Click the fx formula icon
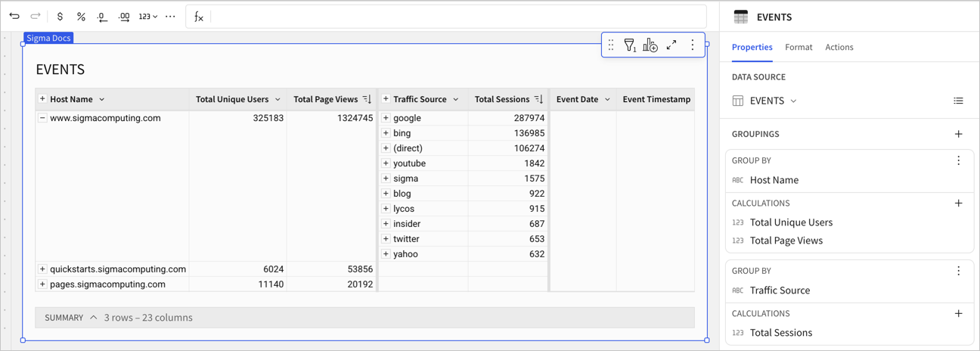The width and height of the screenshot is (980, 351). point(199,17)
